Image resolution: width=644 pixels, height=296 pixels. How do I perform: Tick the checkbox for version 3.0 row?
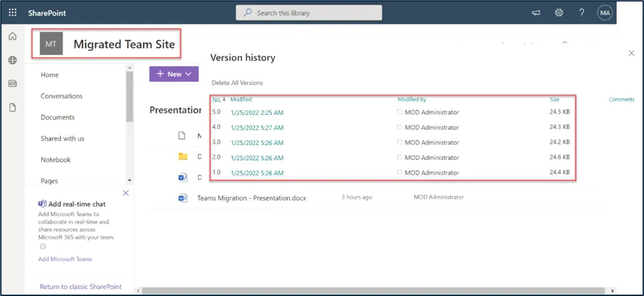click(x=400, y=143)
